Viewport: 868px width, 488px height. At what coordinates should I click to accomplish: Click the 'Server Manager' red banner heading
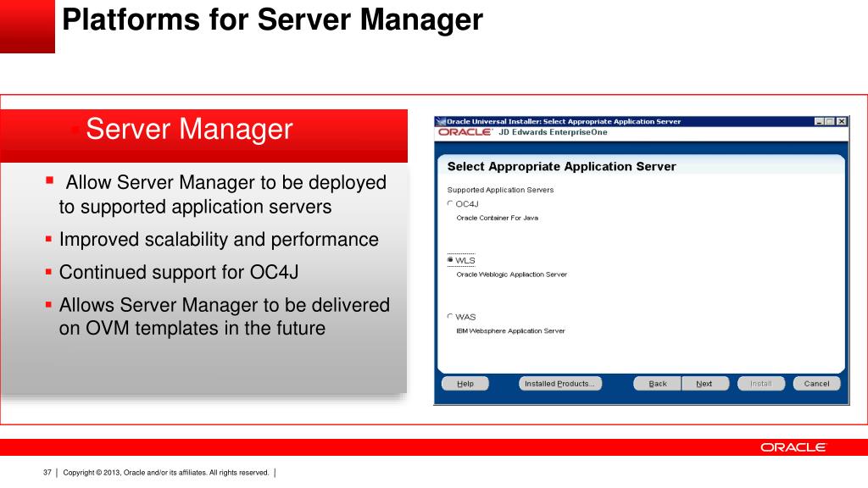coord(189,129)
